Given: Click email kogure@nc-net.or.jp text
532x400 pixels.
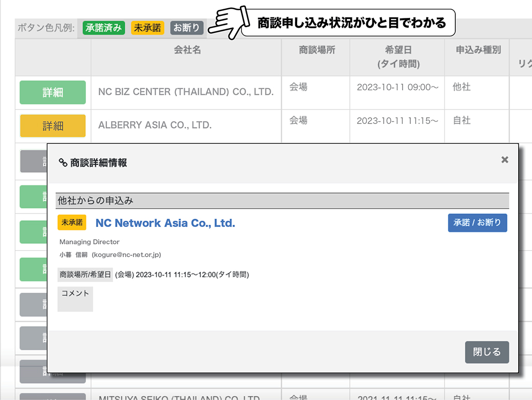Looking at the screenshot, I should tap(126, 255).
